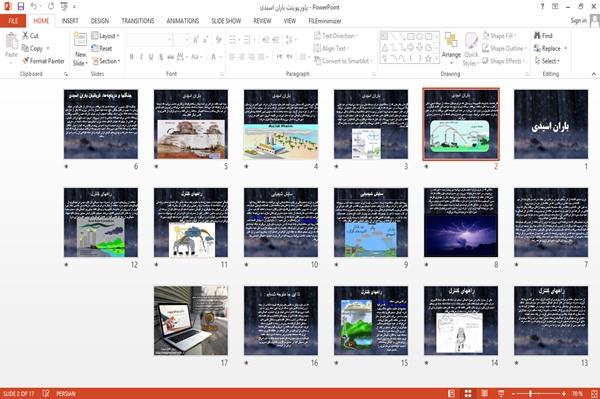The height and width of the screenshot is (399, 600).
Task: Select slide 8 lightning thumbnail
Action: [461, 222]
